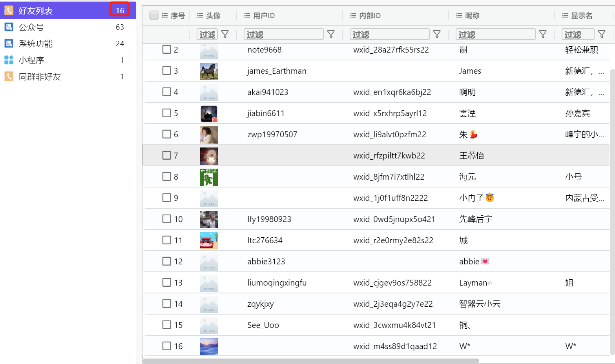Click the avatar of zwp19970507
Screen dimensions: 615x364
point(209,135)
